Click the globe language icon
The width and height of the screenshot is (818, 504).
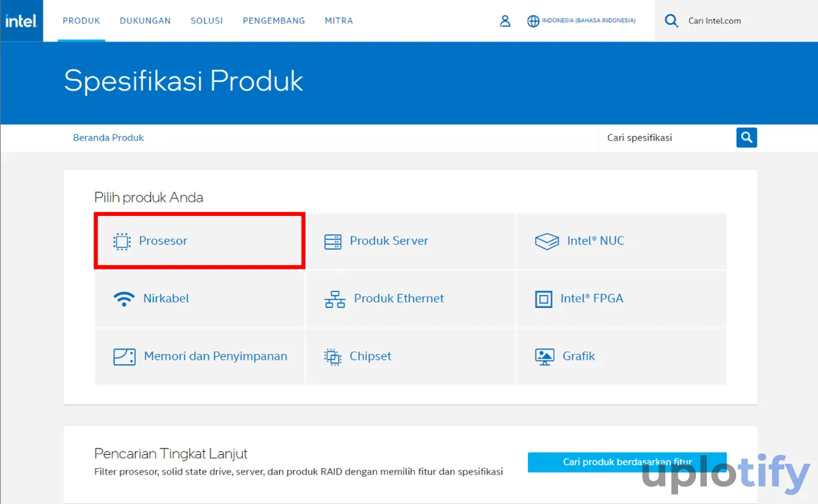pyautogui.click(x=533, y=21)
